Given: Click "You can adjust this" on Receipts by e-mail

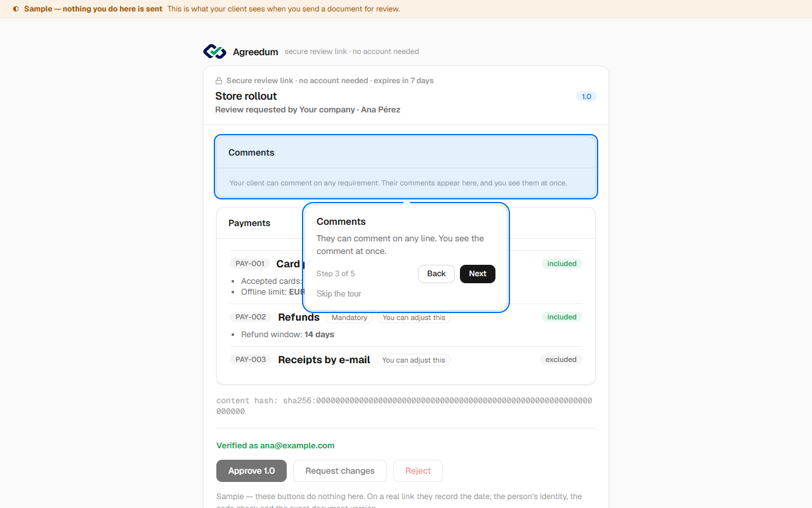Looking at the screenshot, I should click(x=414, y=360).
